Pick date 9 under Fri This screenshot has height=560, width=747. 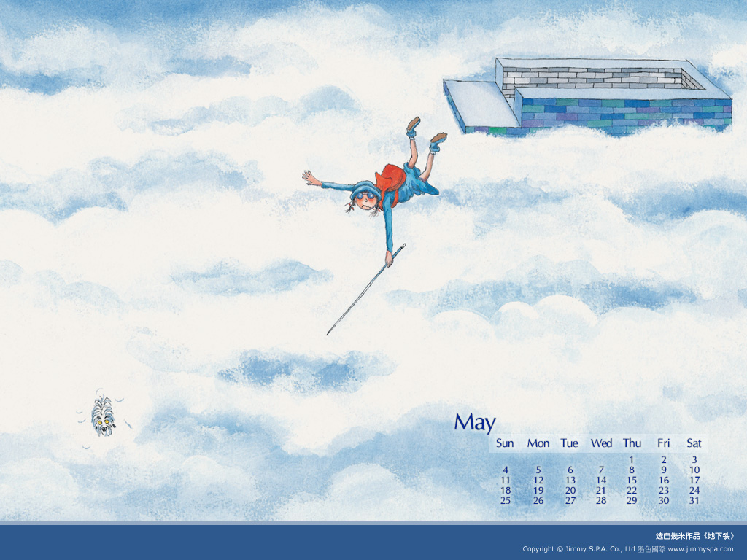[x=664, y=470]
